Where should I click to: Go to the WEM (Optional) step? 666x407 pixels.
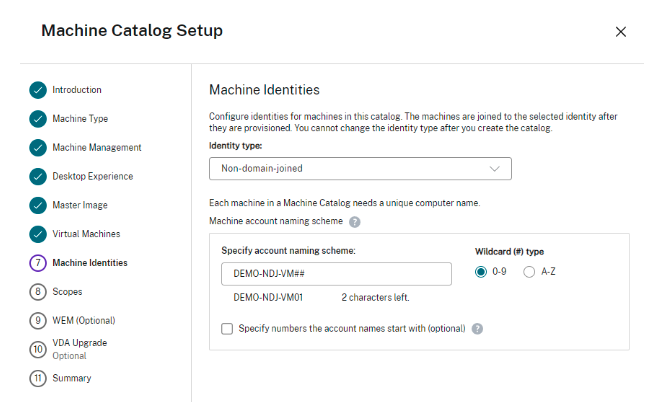(83, 321)
